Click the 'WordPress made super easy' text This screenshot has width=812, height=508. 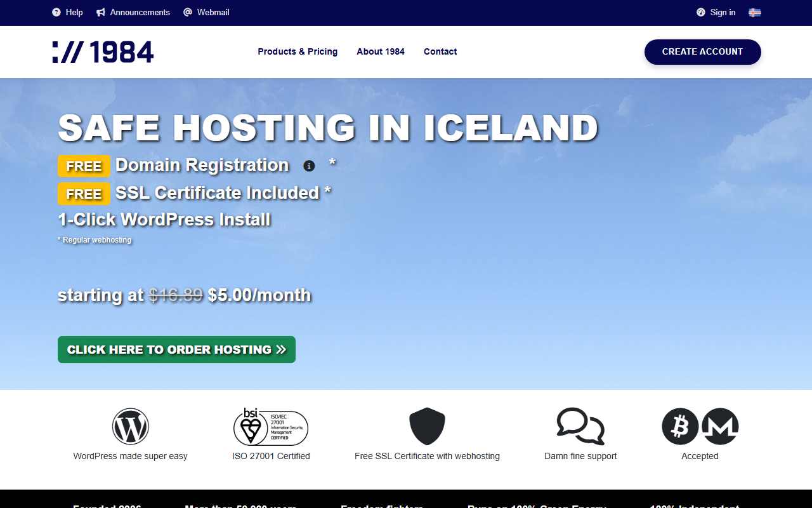click(x=131, y=456)
